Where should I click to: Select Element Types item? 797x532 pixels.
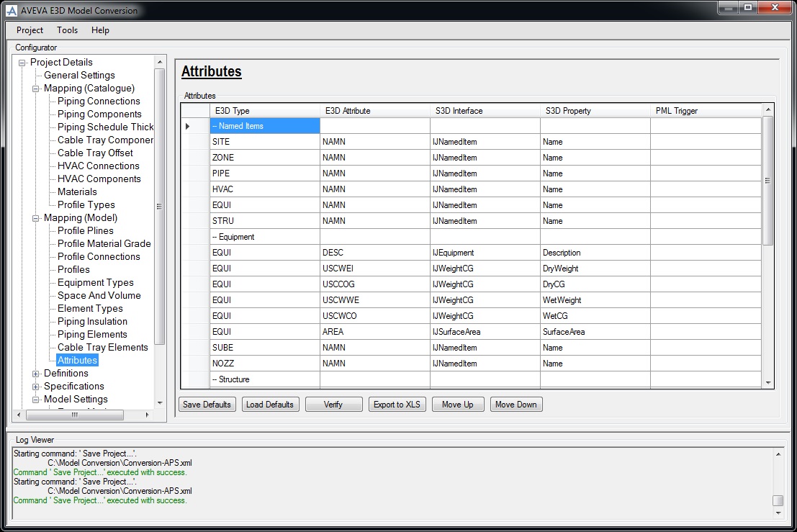(x=90, y=308)
